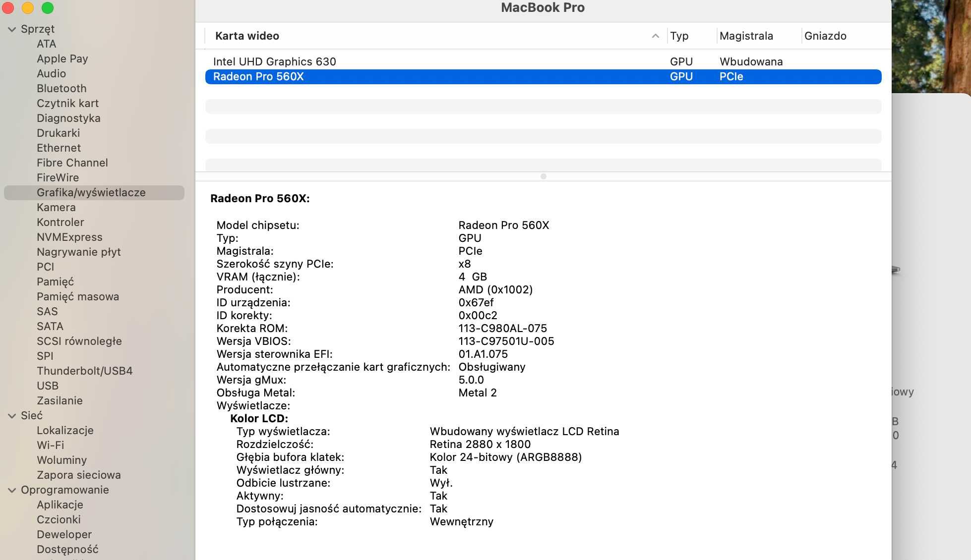Toggle sort arrow in Karta wideo column
This screenshot has height=560, width=971.
tap(655, 36)
